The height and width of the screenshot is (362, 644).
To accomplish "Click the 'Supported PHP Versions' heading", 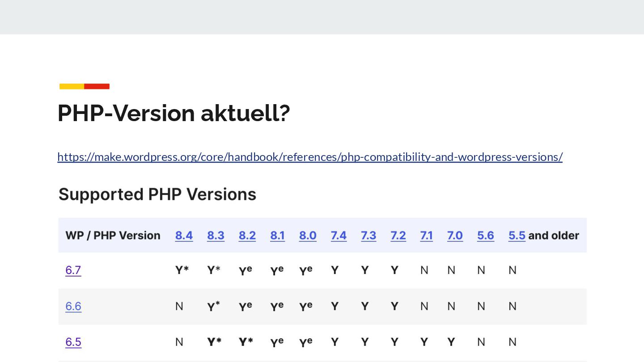I will point(157,194).
